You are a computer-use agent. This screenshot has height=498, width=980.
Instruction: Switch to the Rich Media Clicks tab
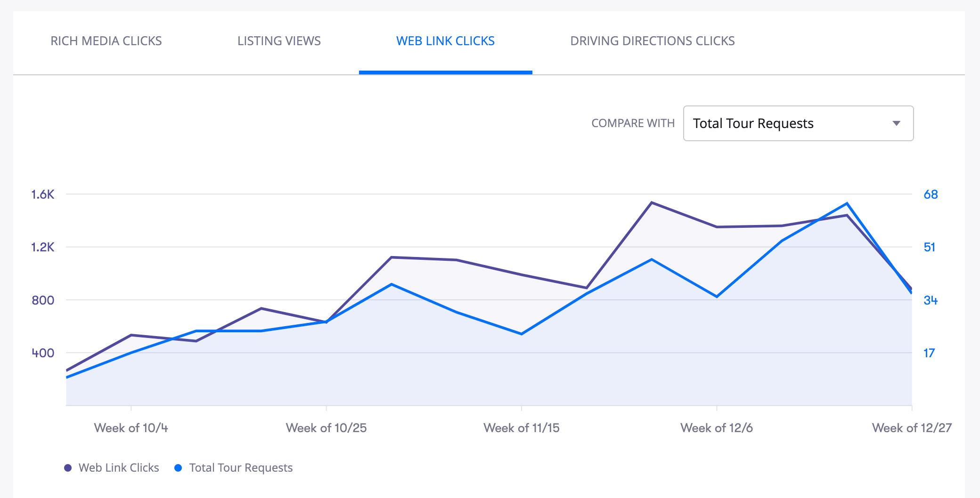click(106, 41)
